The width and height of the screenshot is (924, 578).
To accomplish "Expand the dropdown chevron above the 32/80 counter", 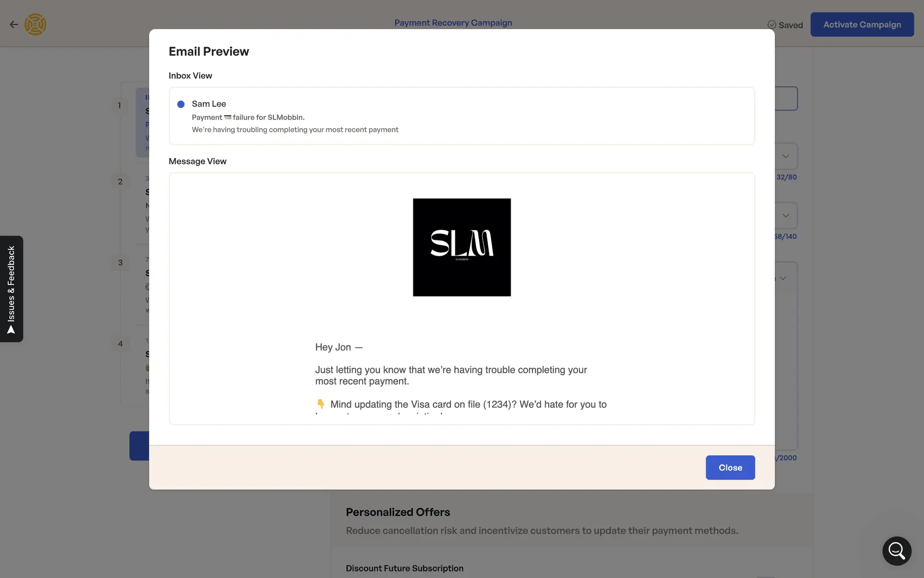I will pyautogui.click(x=785, y=156).
